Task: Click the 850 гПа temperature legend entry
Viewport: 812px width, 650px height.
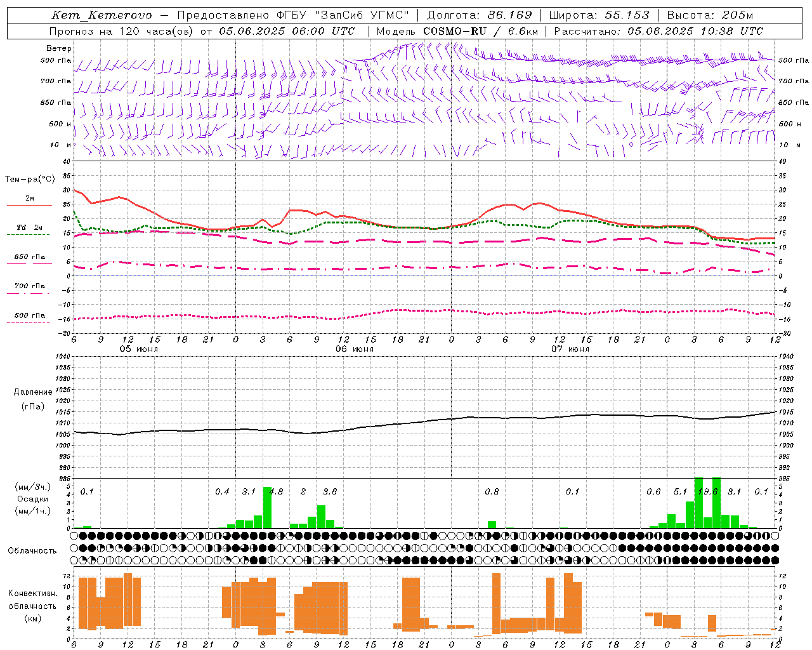Action: point(30,257)
